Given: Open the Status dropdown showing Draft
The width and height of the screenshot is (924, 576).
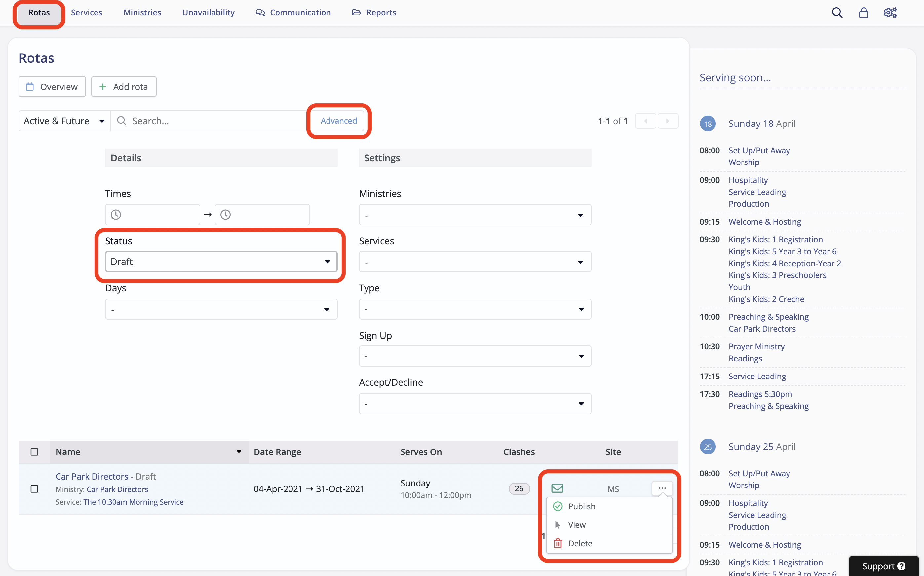Looking at the screenshot, I should [x=221, y=261].
